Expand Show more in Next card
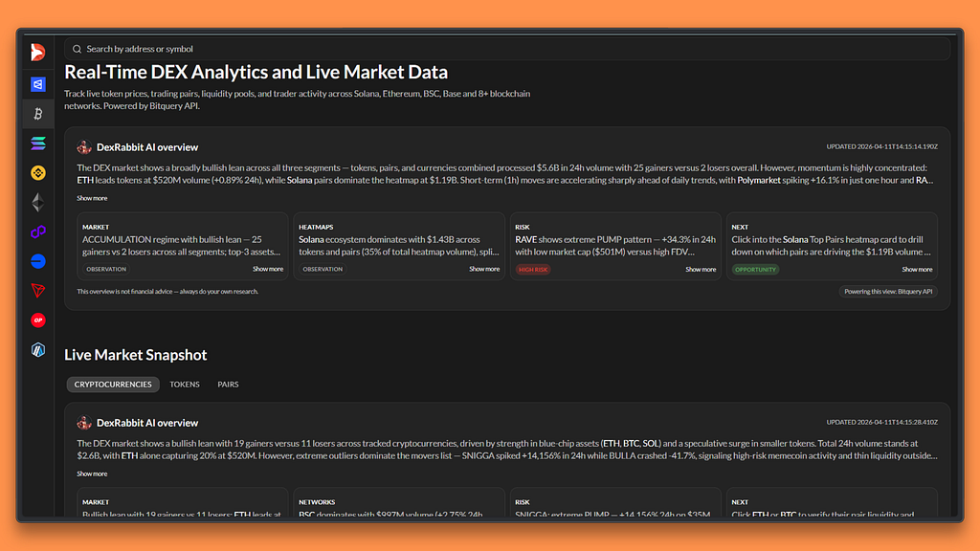The height and width of the screenshot is (551, 980). [x=917, y=269]
